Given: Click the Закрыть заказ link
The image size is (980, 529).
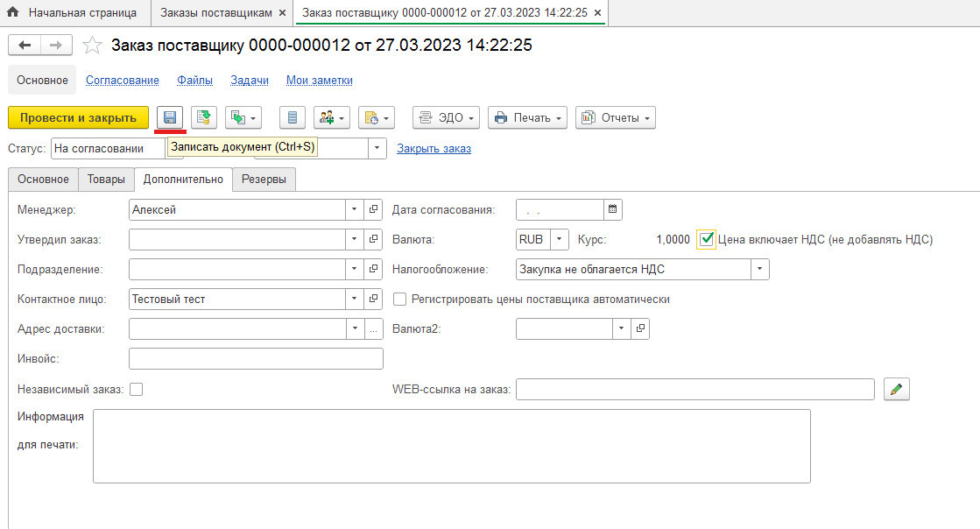Looking at the screenshot, I should click(x=434, y=148).
